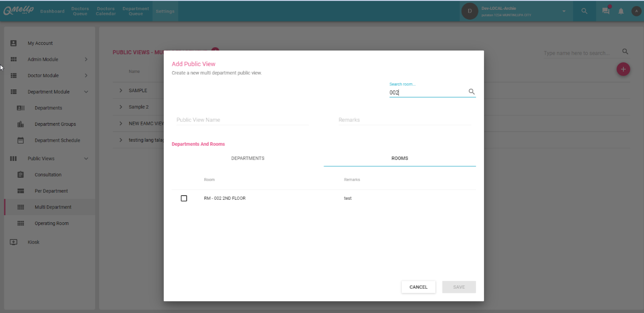Click the Remarks input field

(404, 120)
